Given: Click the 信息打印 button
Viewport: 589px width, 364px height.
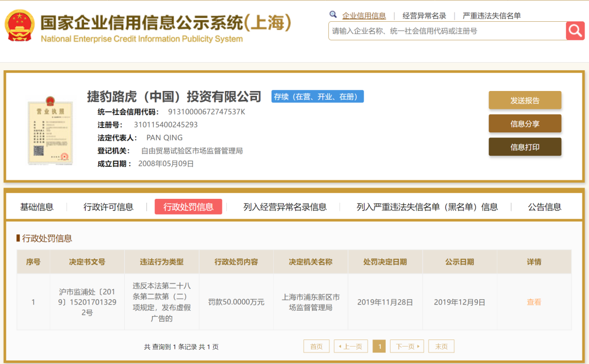Looking at the screenshot, I should [525, 147].
